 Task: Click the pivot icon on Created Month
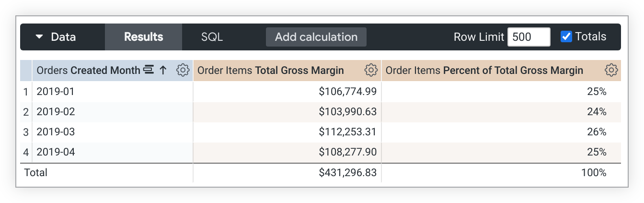click(149, 71)
